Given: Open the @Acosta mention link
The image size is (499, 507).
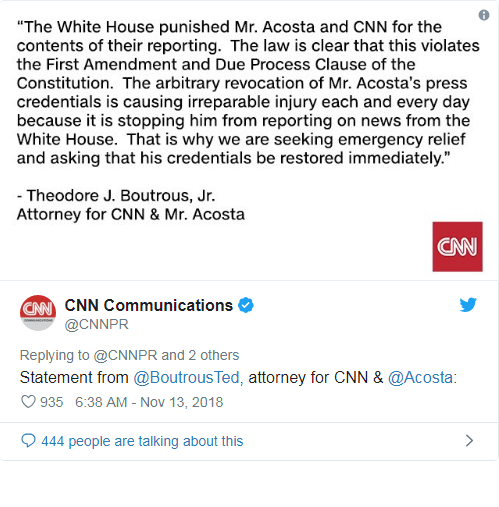Looking at the screenshot, I should [x=421, y=378].
